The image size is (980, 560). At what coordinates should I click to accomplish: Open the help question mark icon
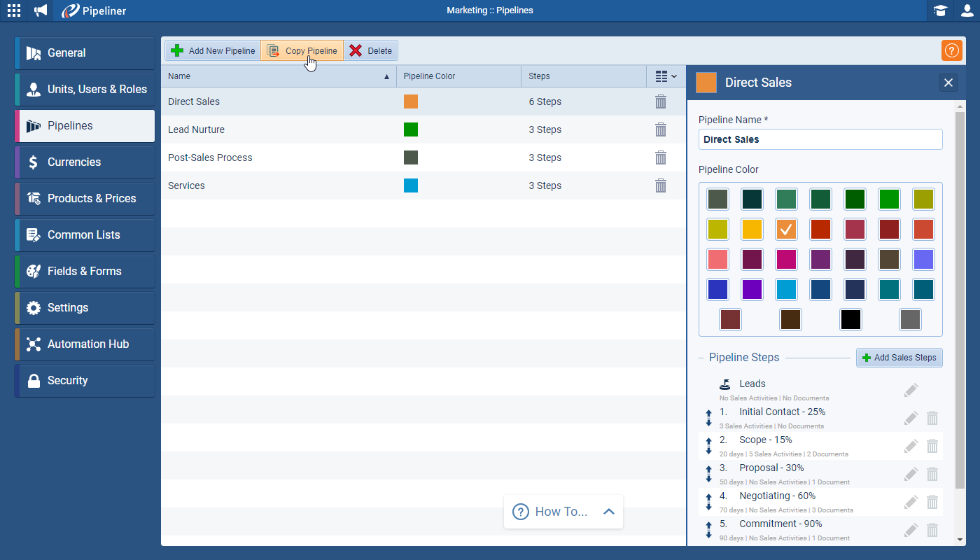pos(951,50)
